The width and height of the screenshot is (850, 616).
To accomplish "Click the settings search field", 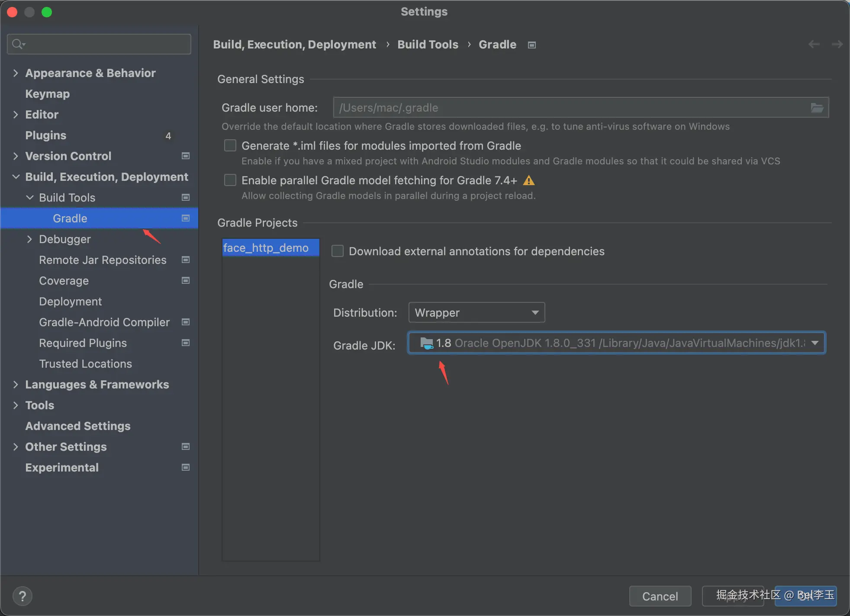I will click(x=104, y=44).
